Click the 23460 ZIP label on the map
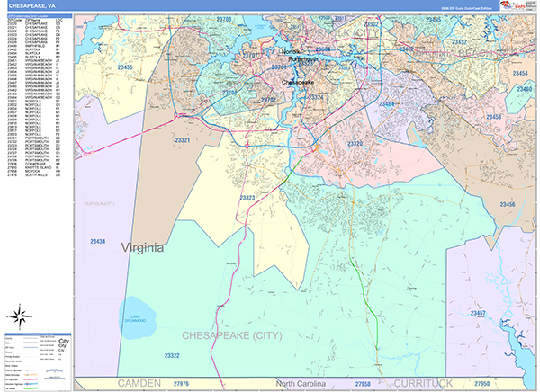Viewport: 540px width, 392px height. tap(524, 89)
